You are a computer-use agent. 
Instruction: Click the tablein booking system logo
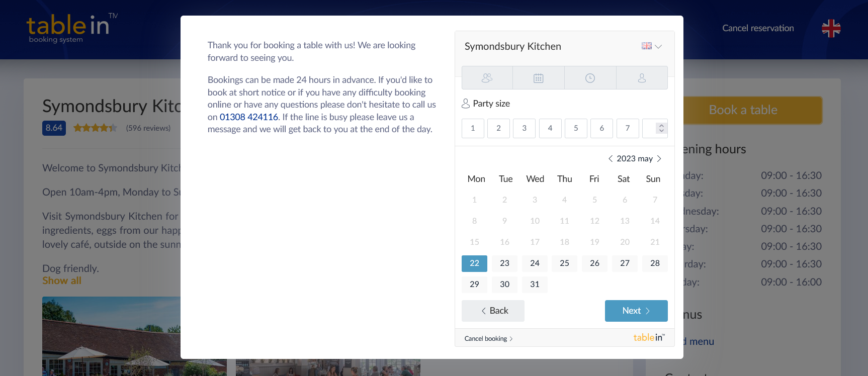coord(72,28)
